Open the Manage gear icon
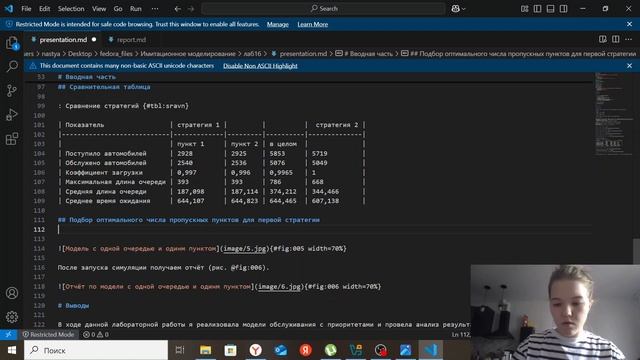The width and height of the screenshot is (640, 360). tap(12, 317)
